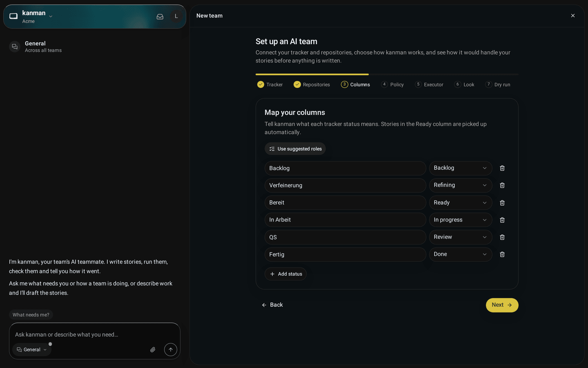Jump to the Policy step
Image resolution: width=588 pixels, height=368 pixels.
pos(392,85)
